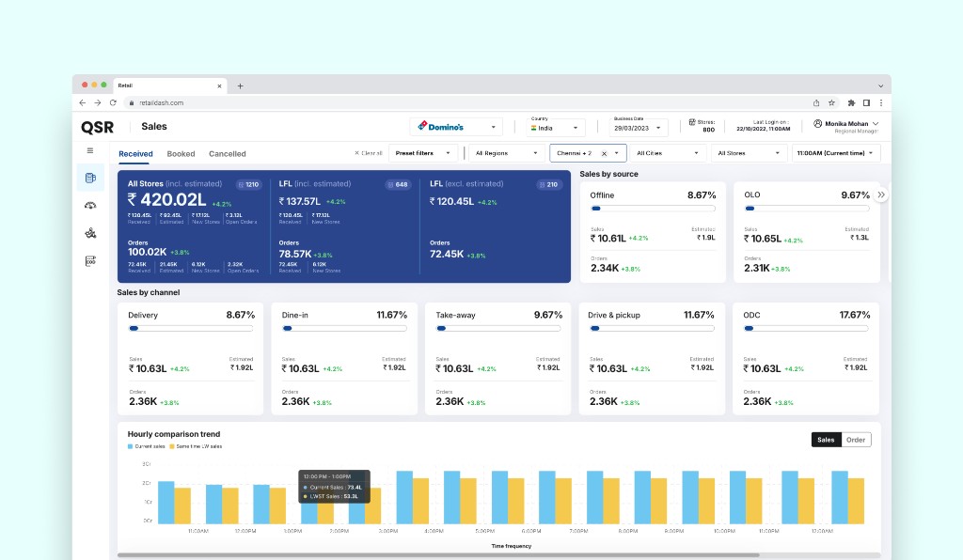963x560 pixels.
Task: Click the piggy-bank sidebar icon
Action: (x=90, y=232)
